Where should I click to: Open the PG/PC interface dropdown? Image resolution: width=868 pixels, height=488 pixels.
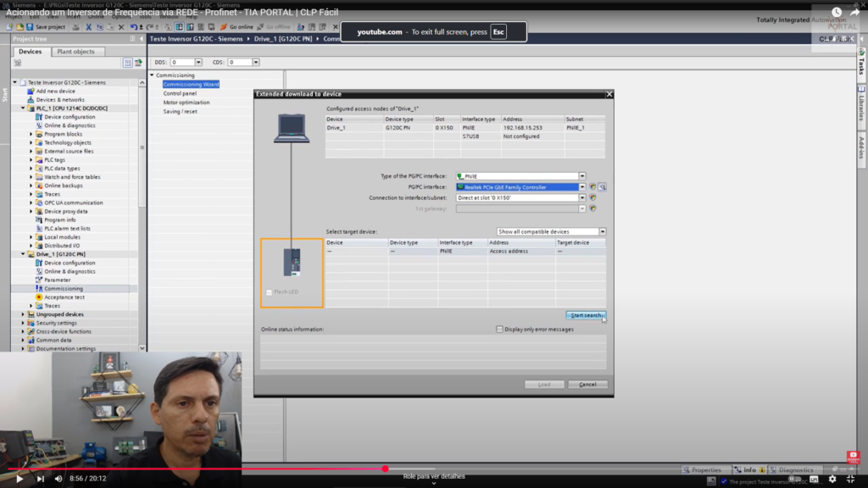(582, 187)
